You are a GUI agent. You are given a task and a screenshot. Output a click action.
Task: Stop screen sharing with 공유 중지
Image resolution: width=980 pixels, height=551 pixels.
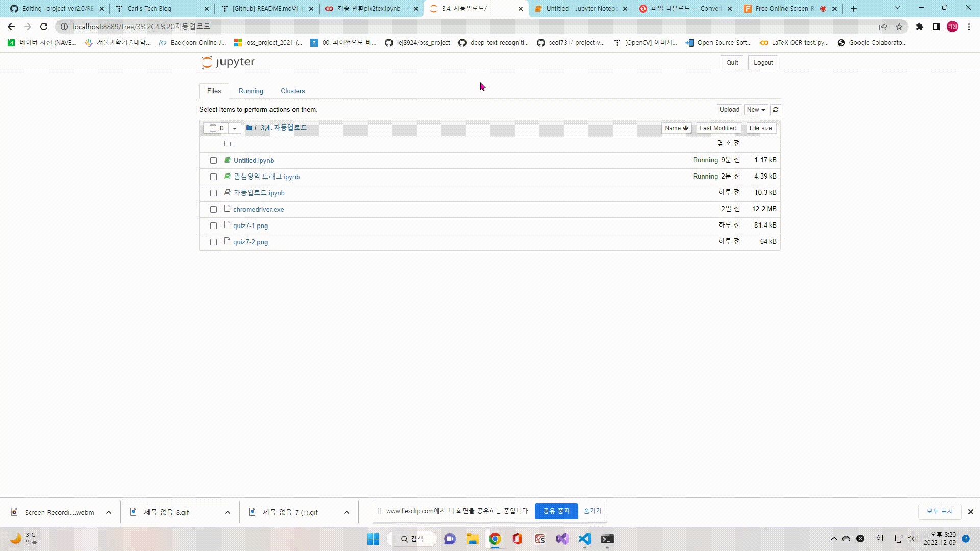click(x=556, y=511)
